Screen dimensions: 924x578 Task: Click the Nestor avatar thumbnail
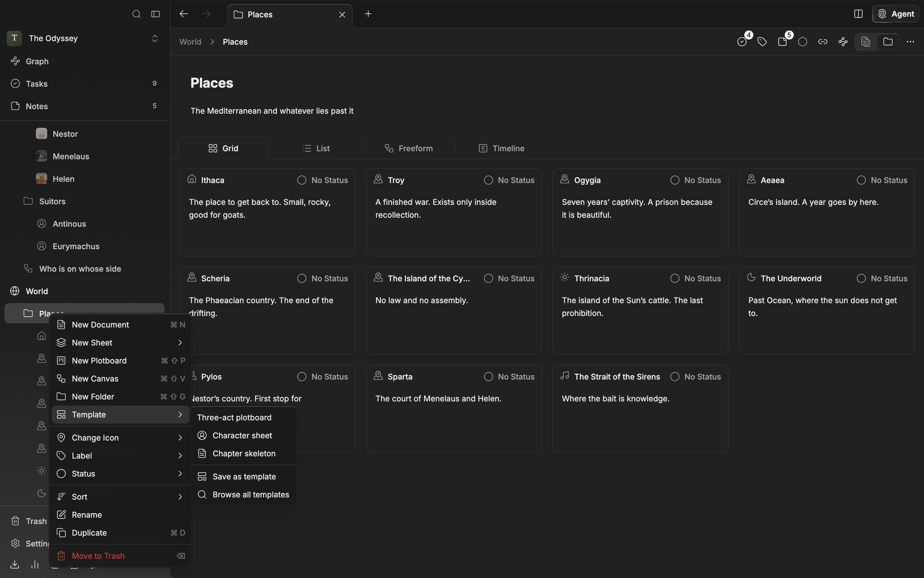coord(42,134)
